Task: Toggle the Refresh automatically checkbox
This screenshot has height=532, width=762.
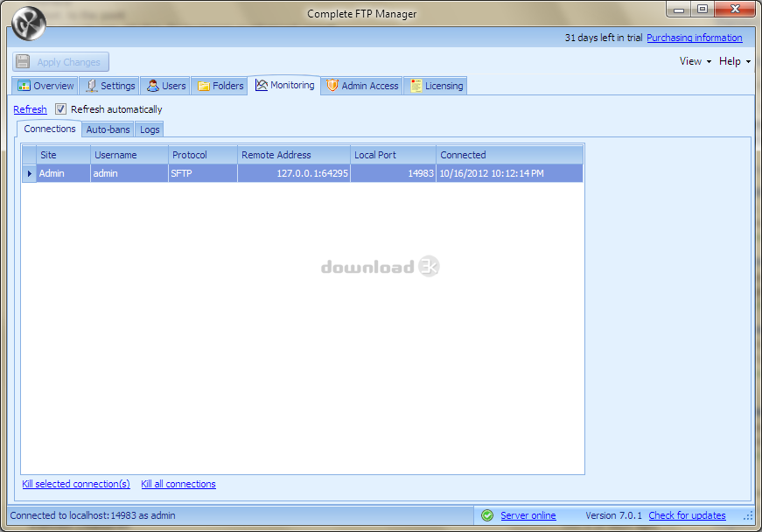Action: point(60,108)
